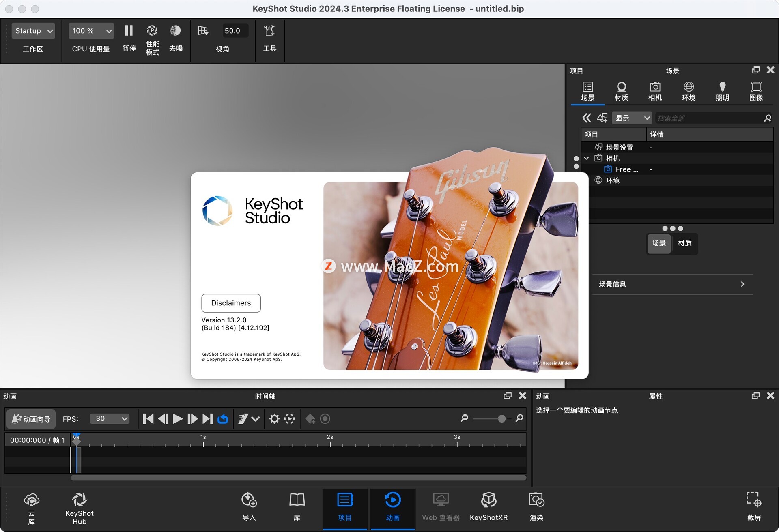The image size is (779, 532).
Task: Jump to the start of the animation
Action: point(148,419)
